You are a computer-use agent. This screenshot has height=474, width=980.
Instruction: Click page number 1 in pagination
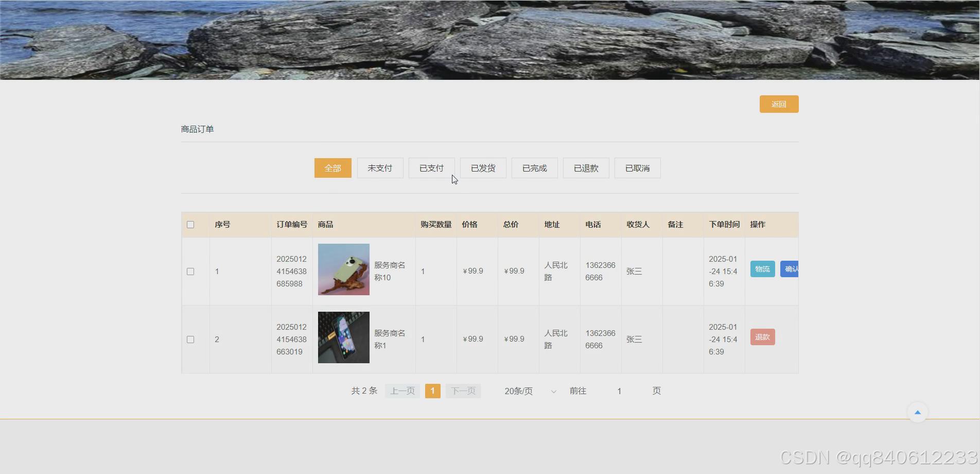coord(432,391)
